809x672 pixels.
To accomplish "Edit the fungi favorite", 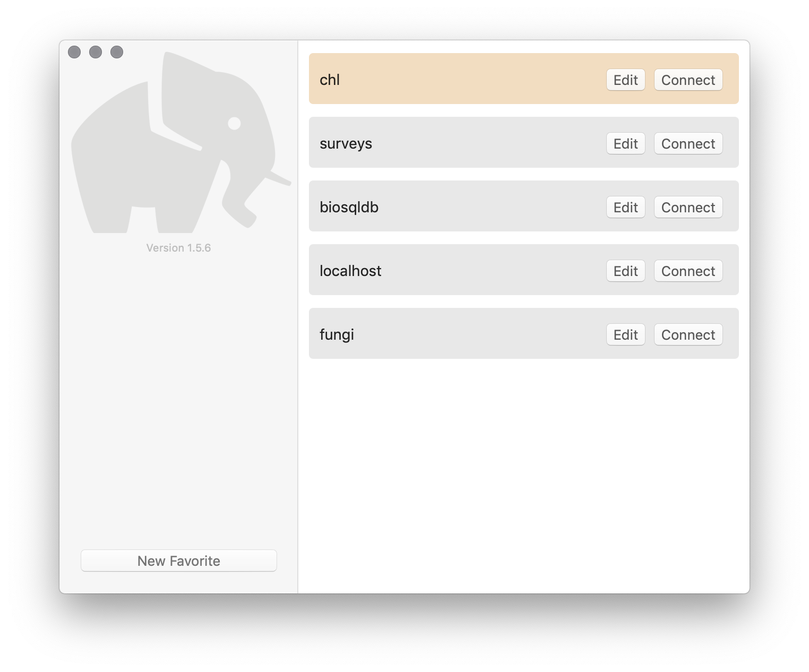I will pyautogui.click(x=625, y=334).
